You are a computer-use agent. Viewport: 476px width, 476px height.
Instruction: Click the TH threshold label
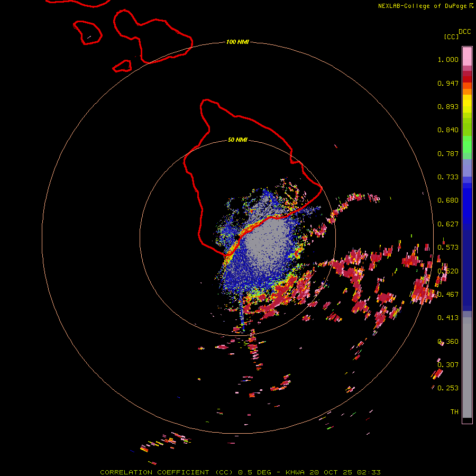pos(454,411)
